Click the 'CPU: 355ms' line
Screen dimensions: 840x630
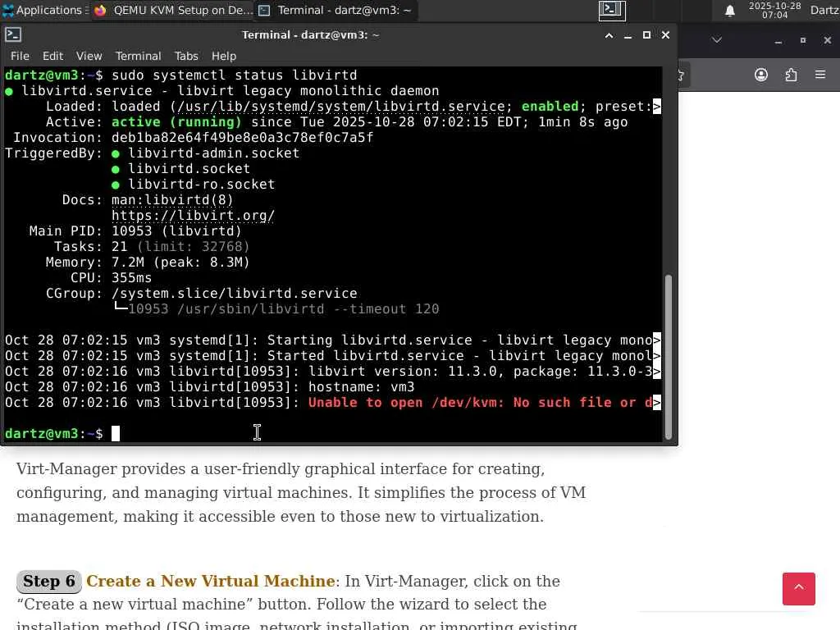111,277
